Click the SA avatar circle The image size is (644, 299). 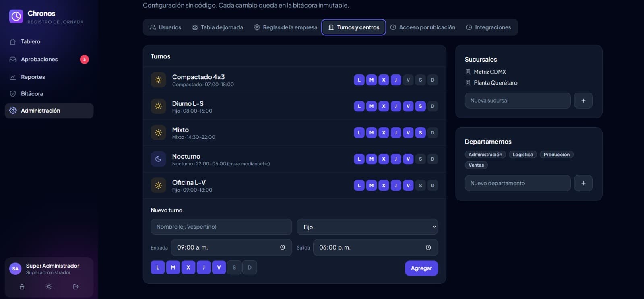tap(15, 269)
